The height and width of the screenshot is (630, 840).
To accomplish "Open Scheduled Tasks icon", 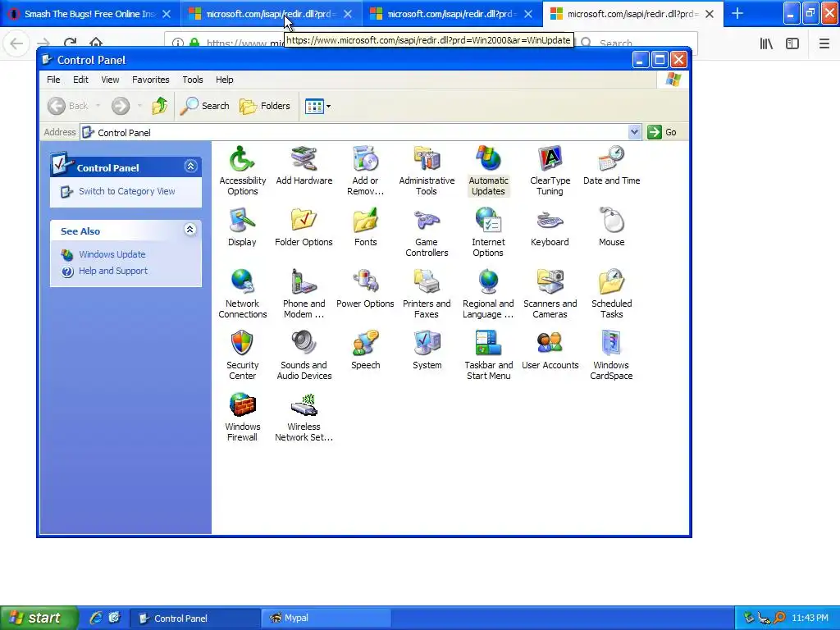I will click(x=611, y=294).
